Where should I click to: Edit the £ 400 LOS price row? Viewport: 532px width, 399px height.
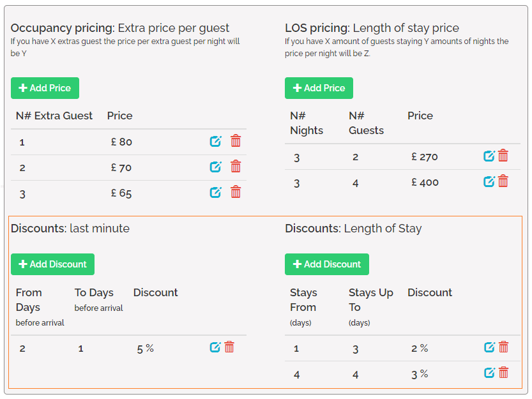point(489,181)
